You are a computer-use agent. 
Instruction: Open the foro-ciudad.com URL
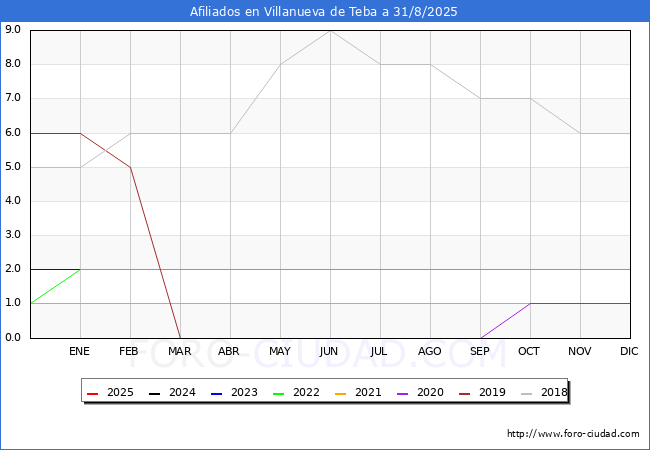(573, 434)
